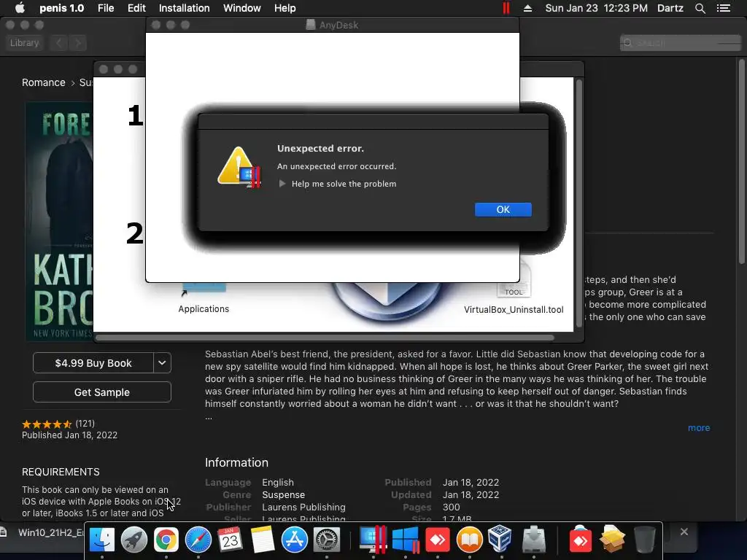Open the Apple menu
Image resolution: width=747 pixels, height=560 pixels.
20,8
